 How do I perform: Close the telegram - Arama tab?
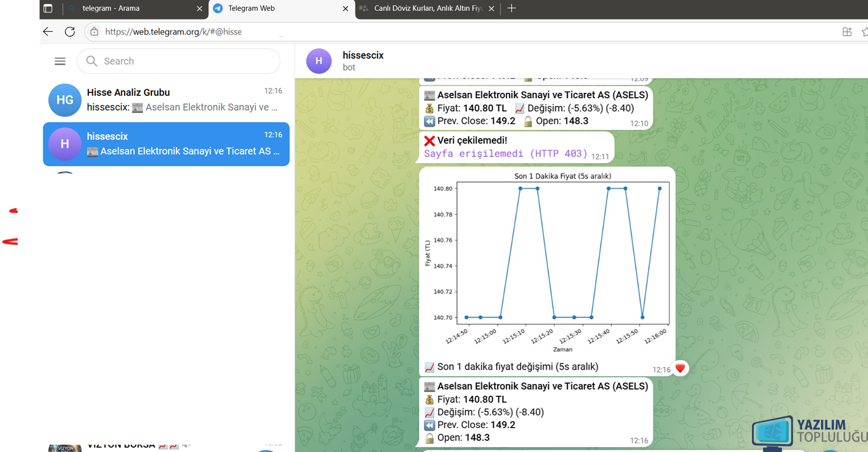point(199,9)
